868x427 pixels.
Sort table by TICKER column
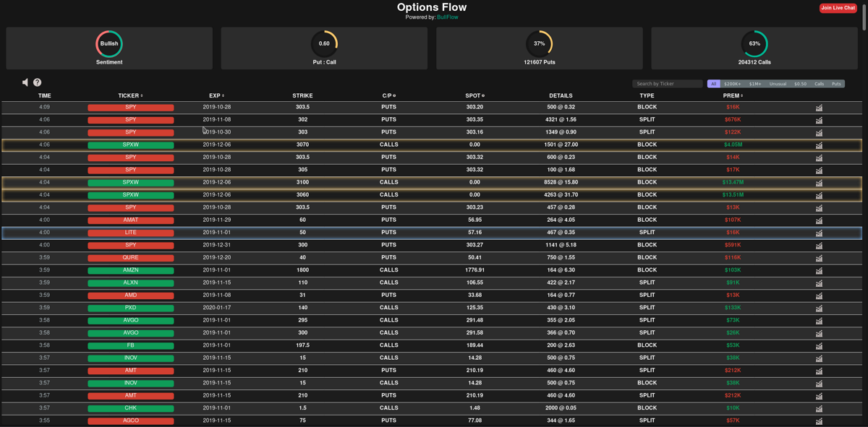[x=130, y=95]
